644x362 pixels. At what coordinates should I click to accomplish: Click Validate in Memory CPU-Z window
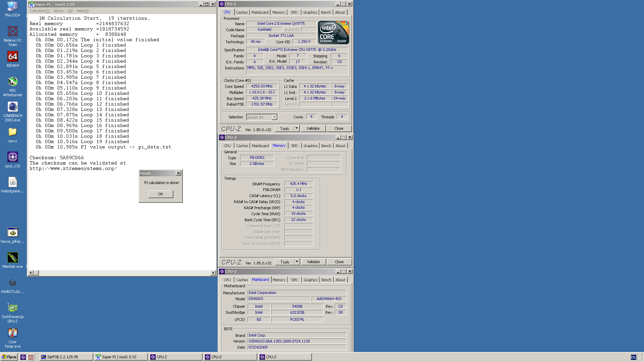313,262
